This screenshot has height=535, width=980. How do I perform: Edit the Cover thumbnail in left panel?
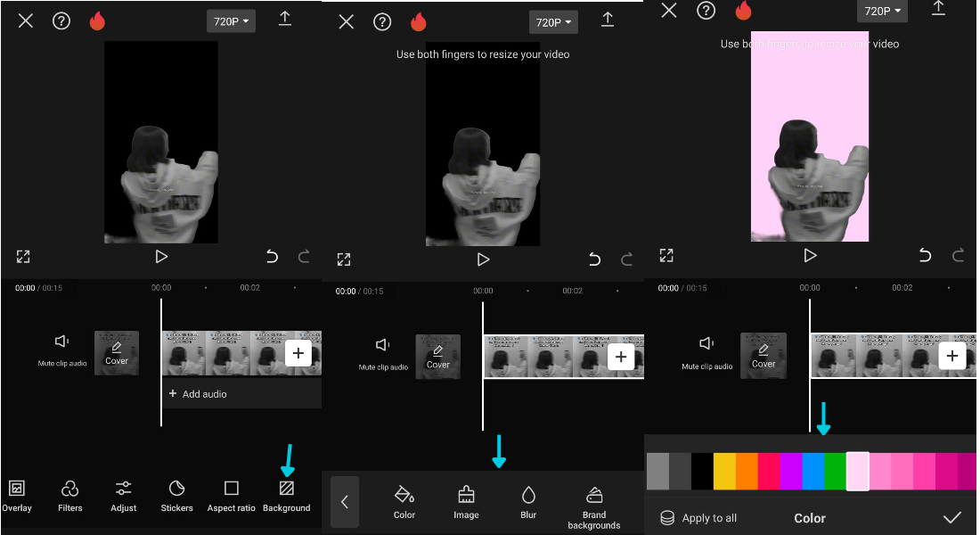116,353
